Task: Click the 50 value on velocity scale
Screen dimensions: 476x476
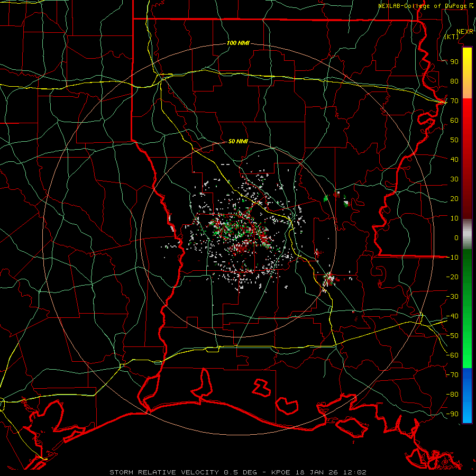Action: click(x=454, y=140)
